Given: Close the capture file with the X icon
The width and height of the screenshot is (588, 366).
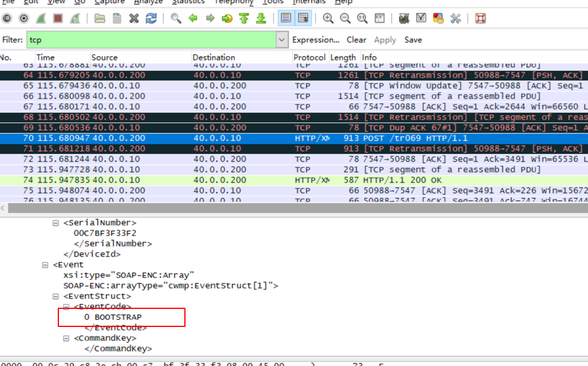Looking at the screenshot, I should coord(134,18).
